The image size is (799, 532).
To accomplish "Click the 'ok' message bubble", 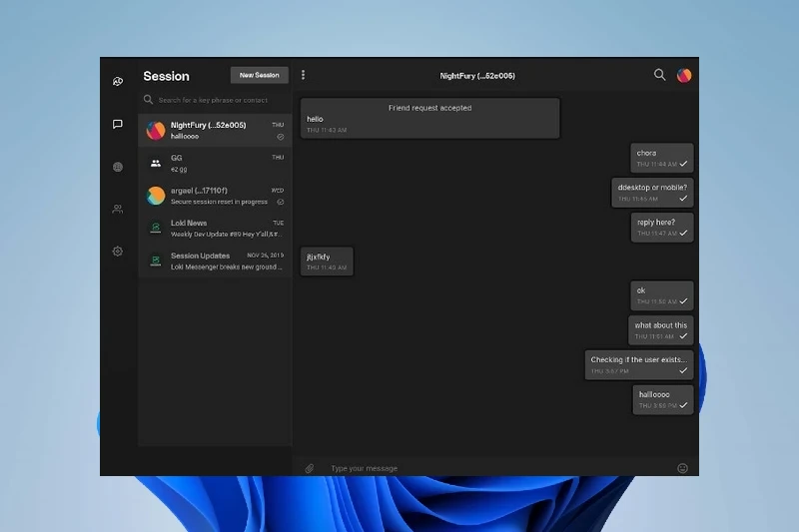I will [662, 295].
